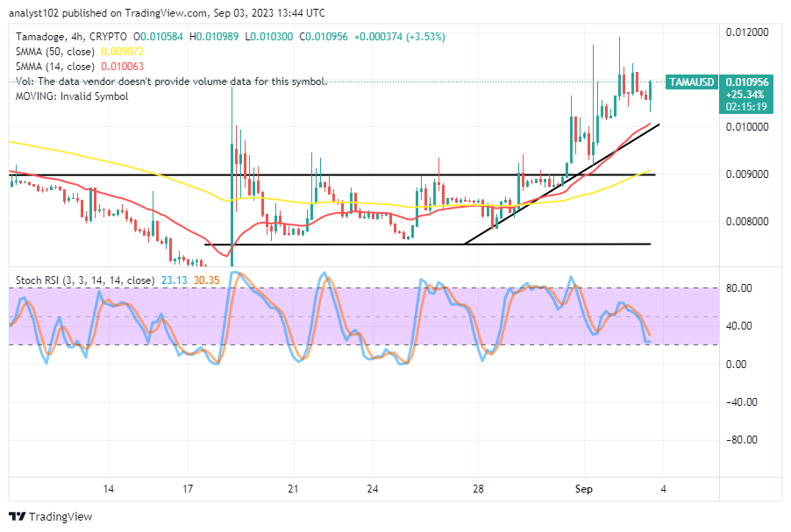Click the close value C0.010956 in header
This screenshot has width=791, height=532.
(324, 37)
